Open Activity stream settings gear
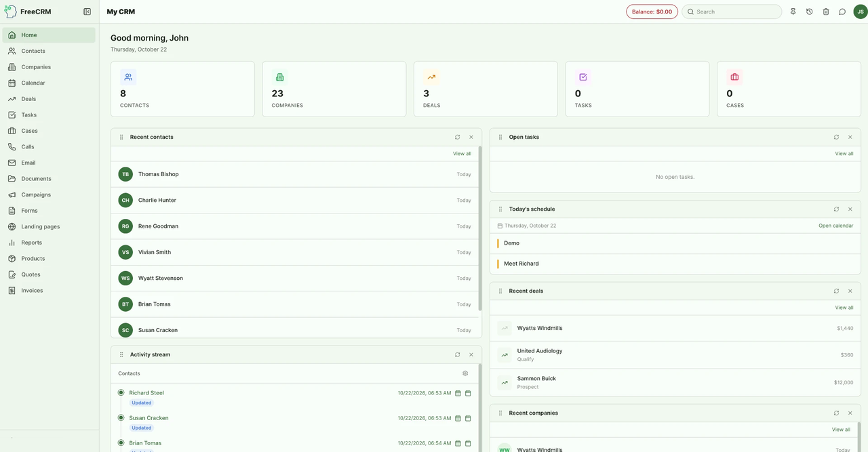This screenshot has width=868, height=452. (x=465, y=373)
